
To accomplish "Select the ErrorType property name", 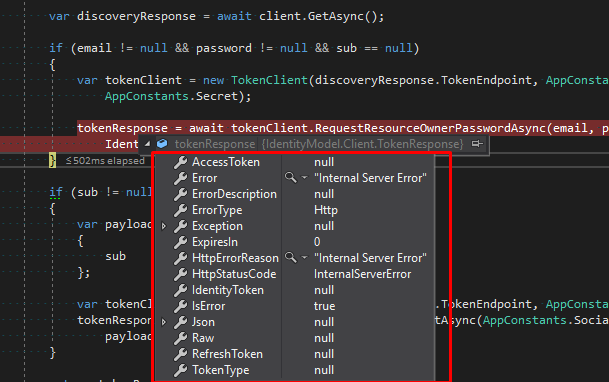I will [x=217, y=210].
